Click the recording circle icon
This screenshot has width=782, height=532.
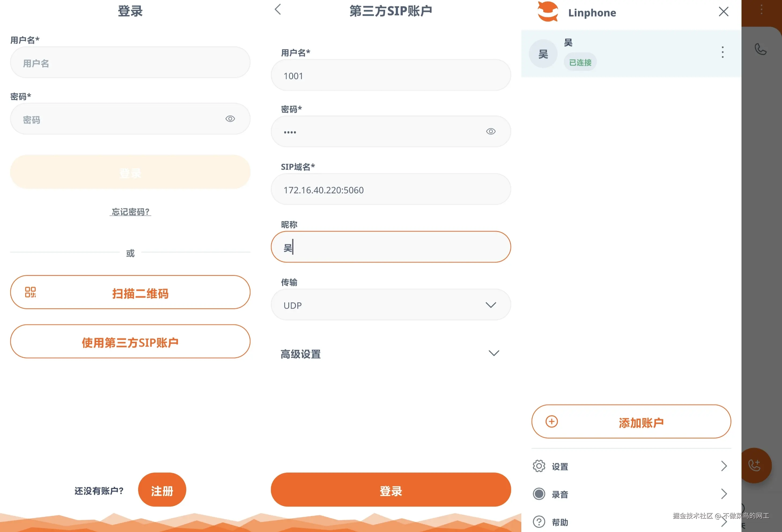pos(539,494)
